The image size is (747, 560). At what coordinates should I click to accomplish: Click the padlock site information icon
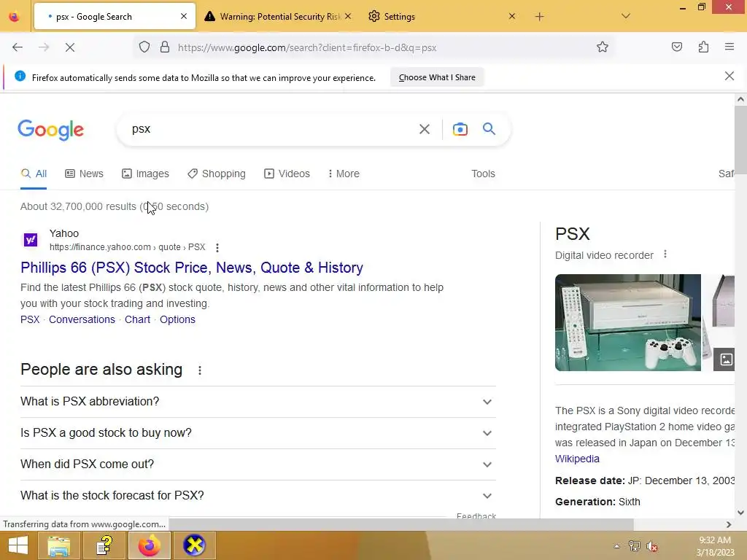(x=165, y=47)
